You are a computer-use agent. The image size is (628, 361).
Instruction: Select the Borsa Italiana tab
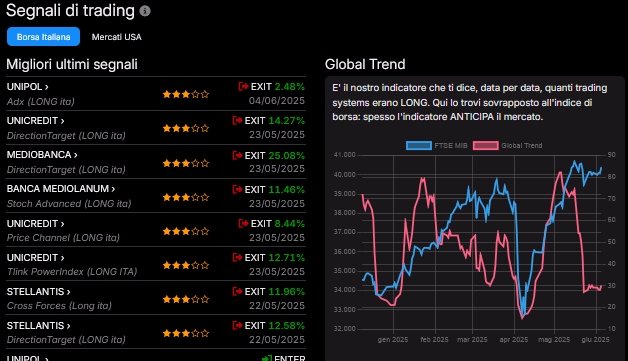coord(43,37)
